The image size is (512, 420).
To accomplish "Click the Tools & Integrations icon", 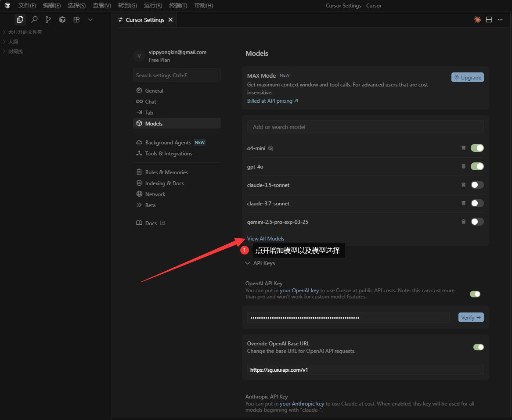I will click(139, 153).
